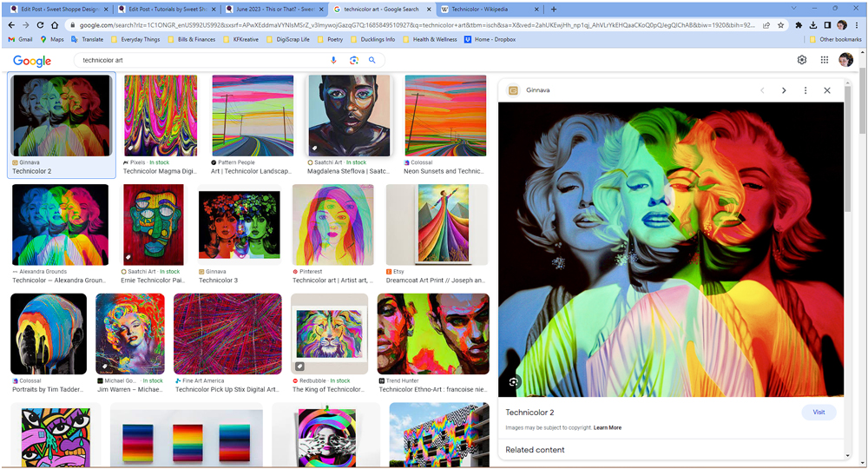Image resolution: width=868 pixels, height=469 pixels.
Task: Click the magnifier search icon in the search box
Action: click(x=372, y=60)
